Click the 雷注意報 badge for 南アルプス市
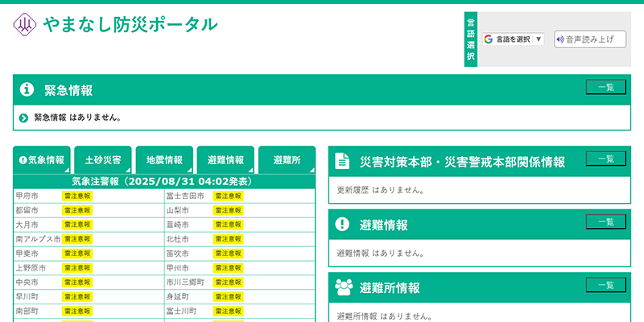 tap(77, 239)
